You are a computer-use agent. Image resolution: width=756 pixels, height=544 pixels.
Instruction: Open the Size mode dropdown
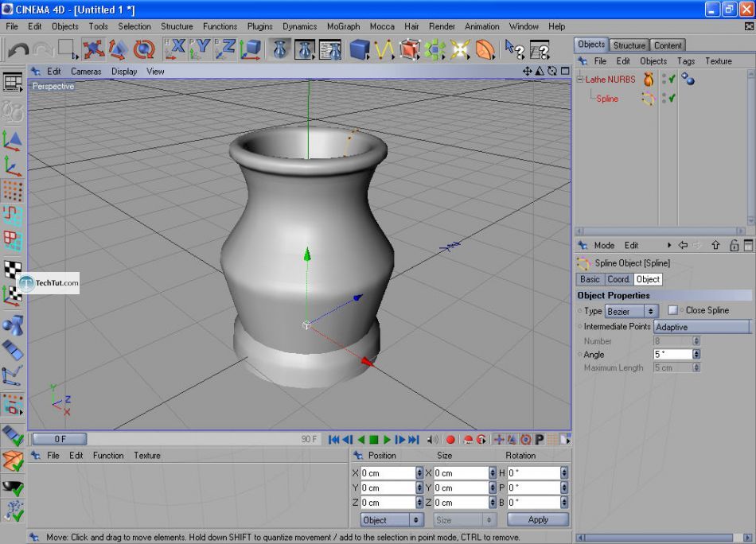(464, 520)
